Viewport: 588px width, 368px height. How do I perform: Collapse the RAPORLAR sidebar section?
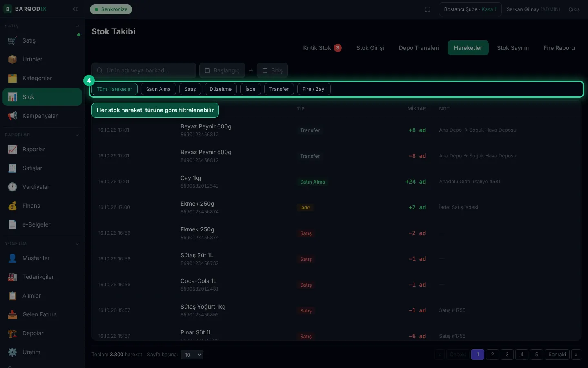click(77, 135)
